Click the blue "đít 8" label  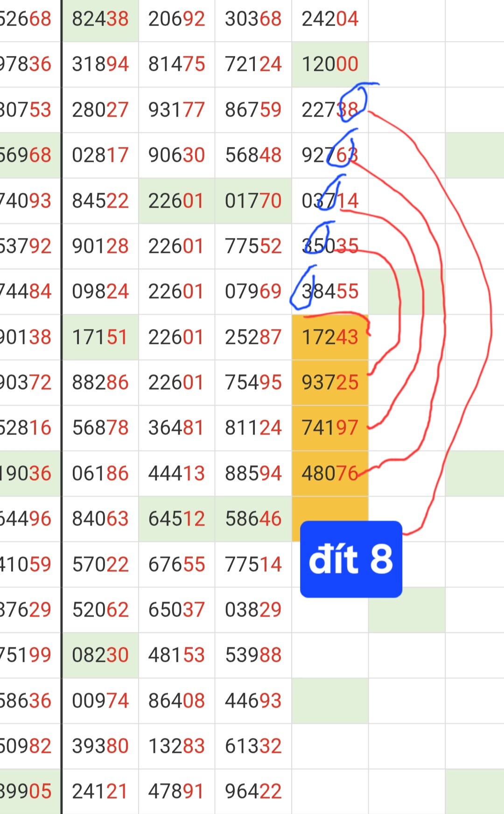tap(351, 559)
